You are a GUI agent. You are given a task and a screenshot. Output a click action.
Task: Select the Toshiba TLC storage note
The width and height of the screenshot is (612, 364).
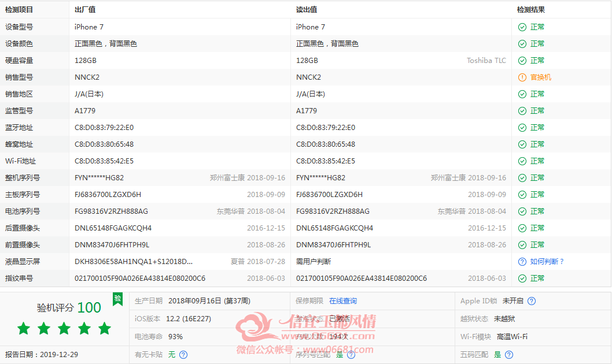pyautogui.click(x=486, y=61)
